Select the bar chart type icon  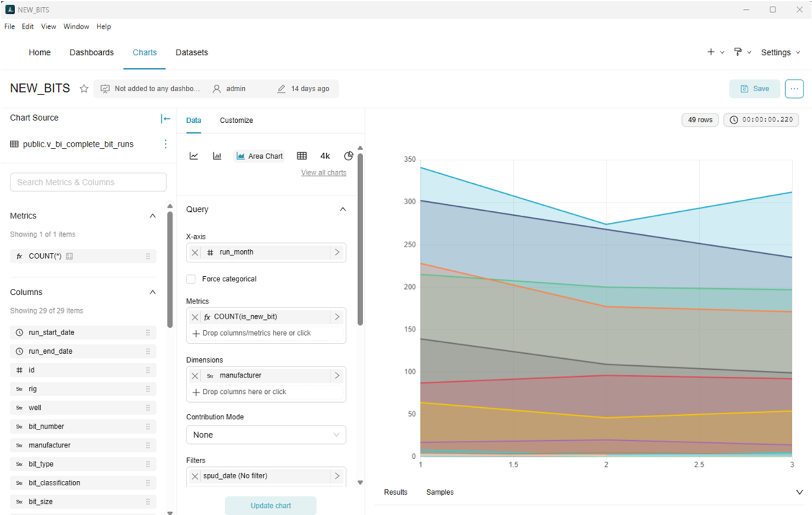click(x=217, y=156)
